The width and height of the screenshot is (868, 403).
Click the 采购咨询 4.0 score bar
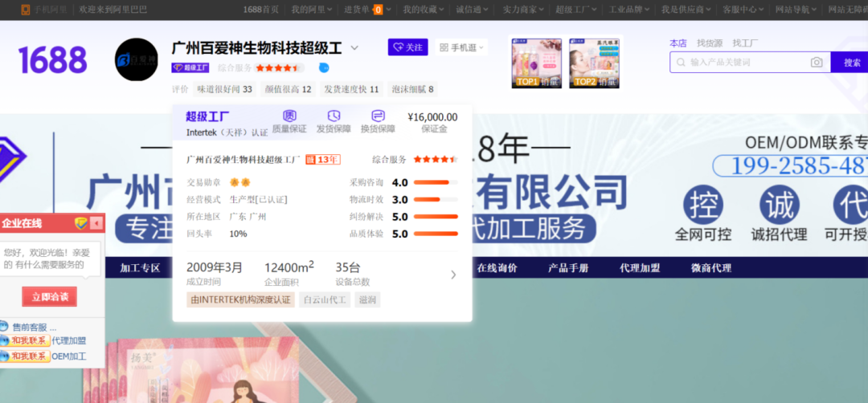pyautogui.click(x=436, y=182)
